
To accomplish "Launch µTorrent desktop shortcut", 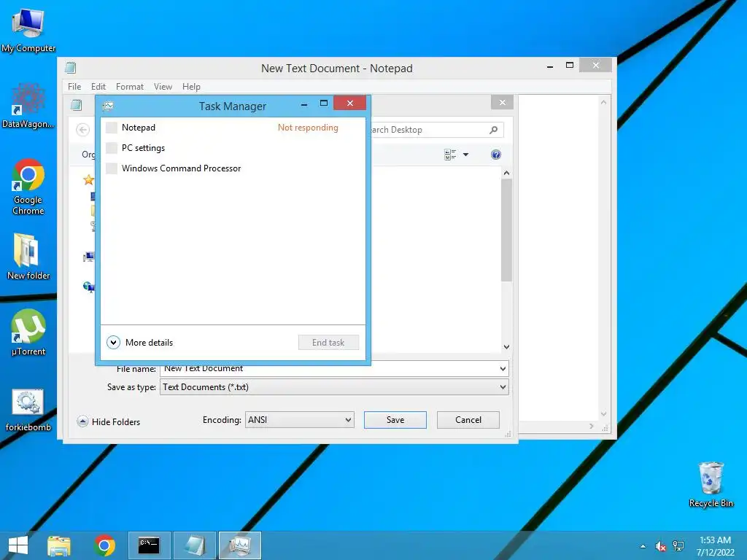I will click(x=28, y=332).
